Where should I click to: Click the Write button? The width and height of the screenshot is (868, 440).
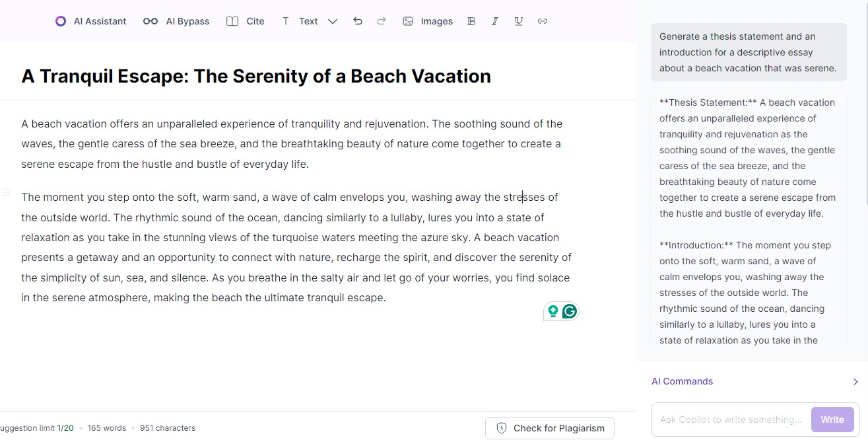tap(832, 420)
